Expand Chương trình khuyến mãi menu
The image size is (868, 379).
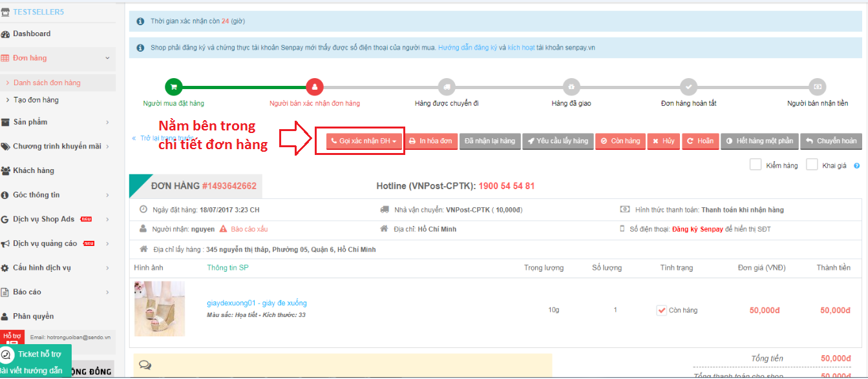pyautogui.click(x=58, y=147)
